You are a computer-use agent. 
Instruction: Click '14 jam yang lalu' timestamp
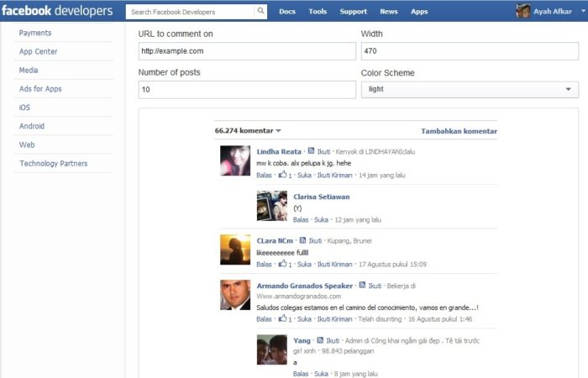381,175
